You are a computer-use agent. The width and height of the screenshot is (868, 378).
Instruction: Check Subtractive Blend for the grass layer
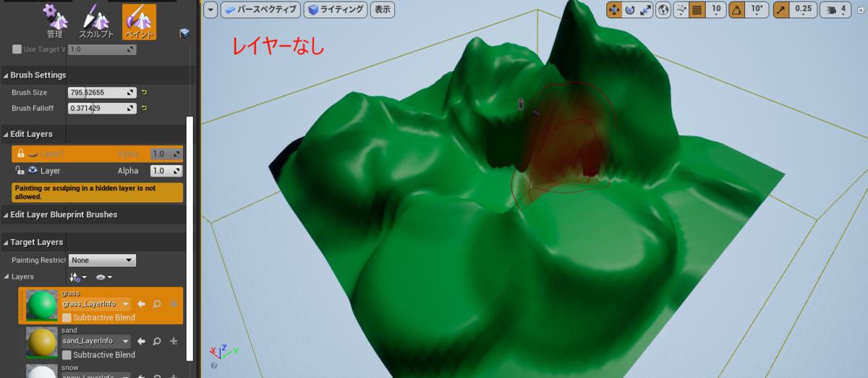pos(67,317)
